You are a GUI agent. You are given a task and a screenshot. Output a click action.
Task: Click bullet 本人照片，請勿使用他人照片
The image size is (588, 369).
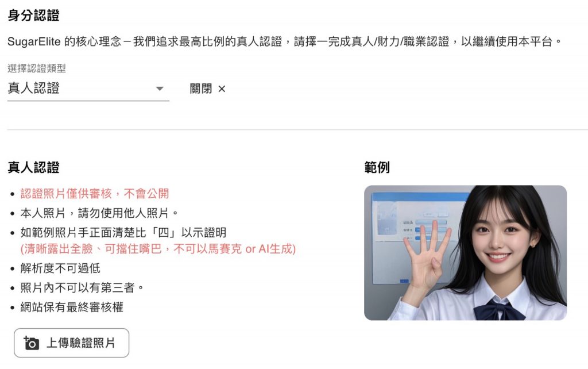[x=99, y=213]
